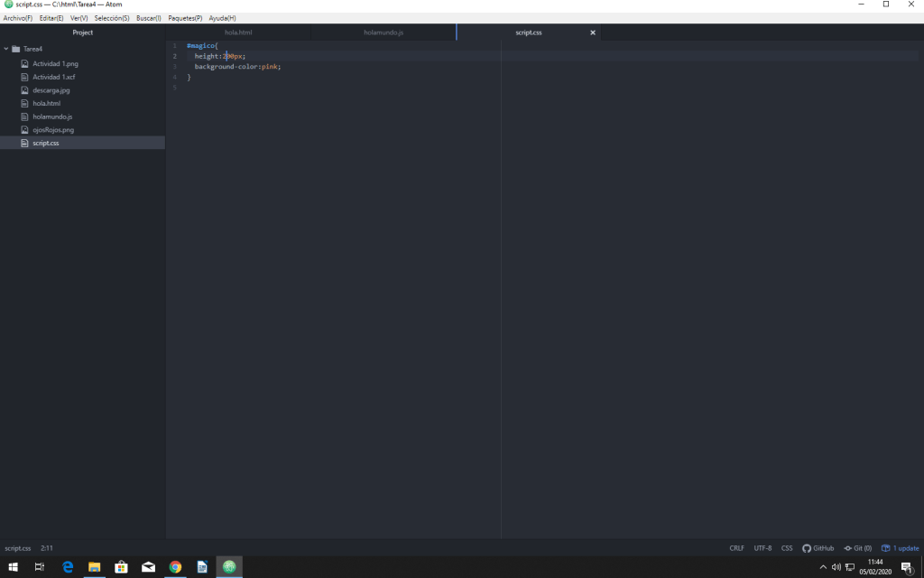This screenshot has width=924, height=578.
Task: Change the UTF-8 file encoding
Action: 762,548
